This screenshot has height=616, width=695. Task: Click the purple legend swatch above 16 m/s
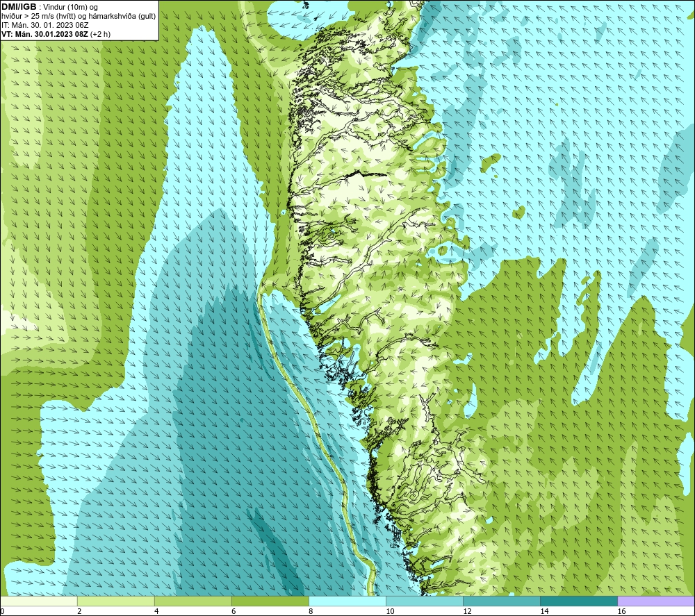point(656,601)
